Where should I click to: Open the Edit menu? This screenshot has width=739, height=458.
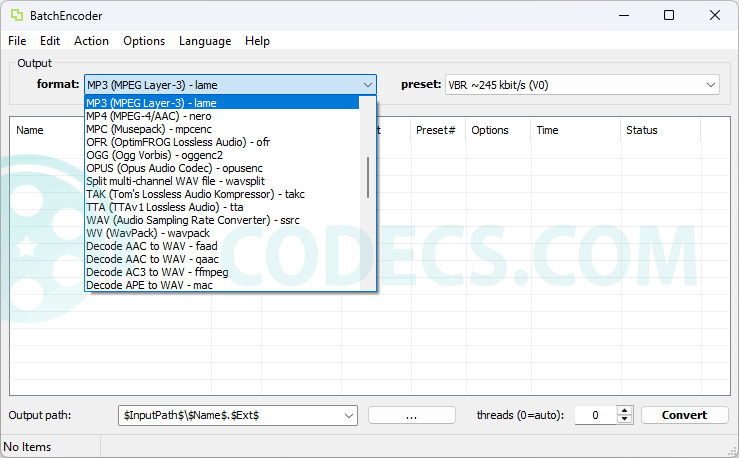click(49, 41)
